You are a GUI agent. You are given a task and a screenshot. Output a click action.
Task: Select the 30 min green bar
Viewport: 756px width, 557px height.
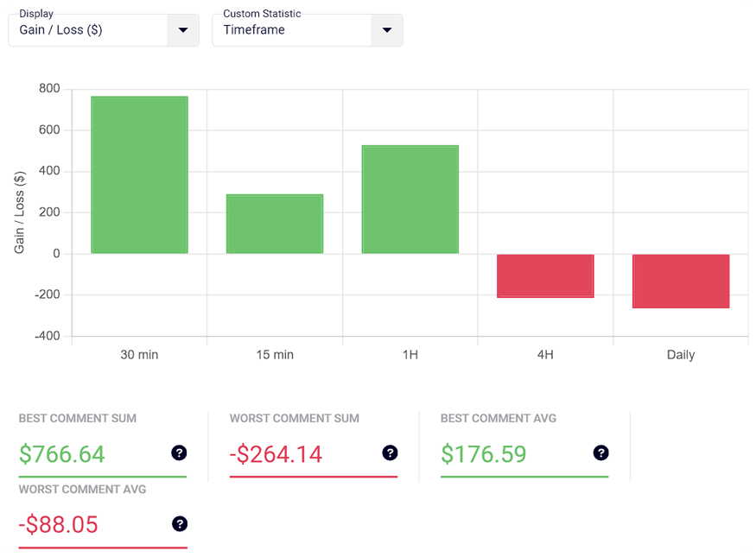point(139,174)
